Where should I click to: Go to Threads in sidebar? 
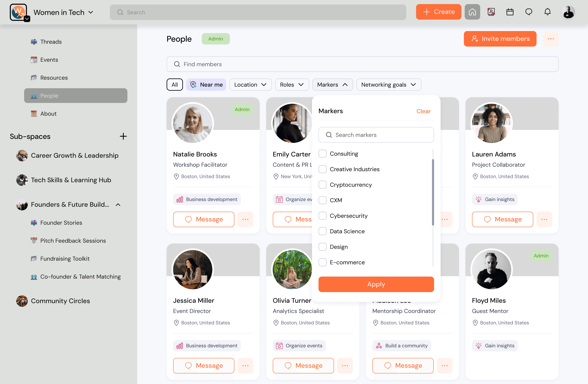(51, 42)
